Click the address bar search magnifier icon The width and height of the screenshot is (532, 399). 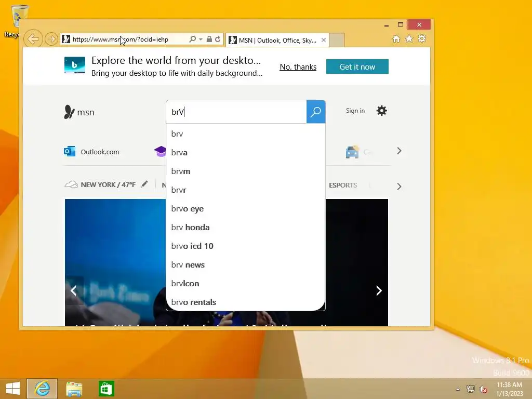pos(192,39)
